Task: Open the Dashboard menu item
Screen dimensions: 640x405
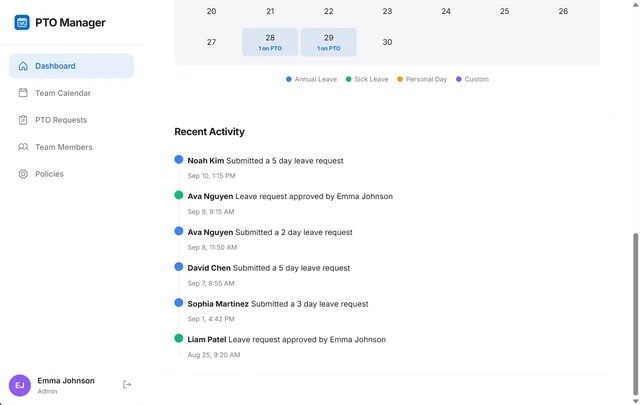Action: tap(71, 66)
